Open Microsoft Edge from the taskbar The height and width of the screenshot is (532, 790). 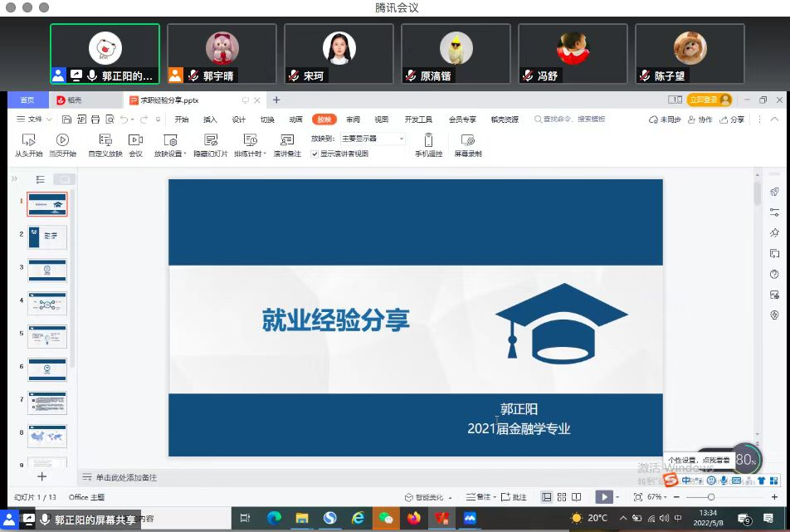(273, 518)
